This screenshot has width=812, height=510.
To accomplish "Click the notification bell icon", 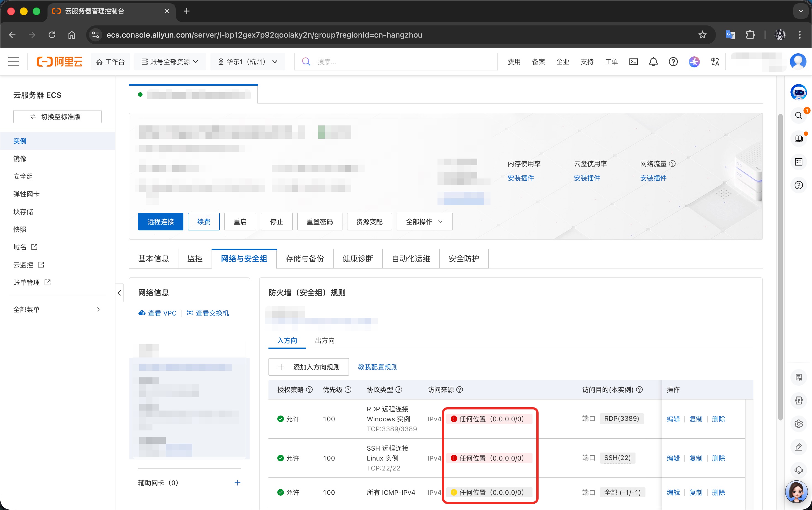I will (x=653, y=62).
